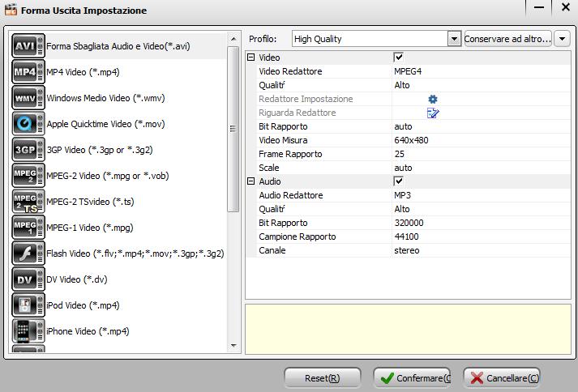Select the MPEG-2 Video format icon
Screen dimensions: 578x392
coord(28,176)
